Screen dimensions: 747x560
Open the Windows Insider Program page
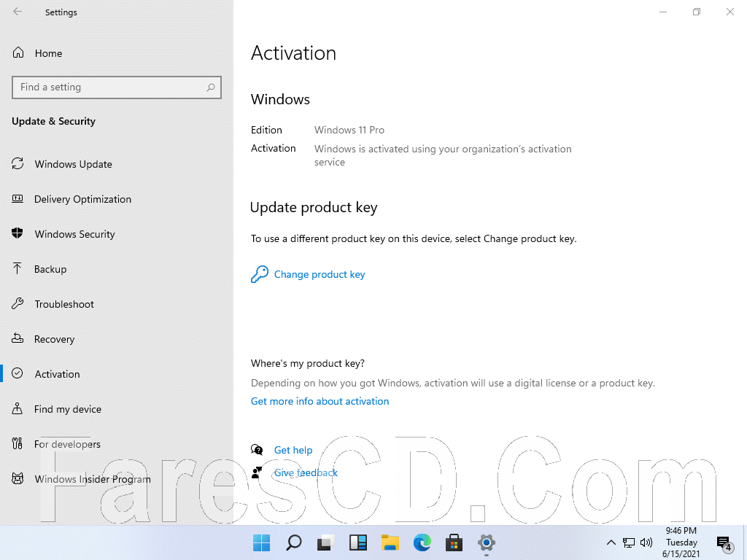tap(93, 479)
